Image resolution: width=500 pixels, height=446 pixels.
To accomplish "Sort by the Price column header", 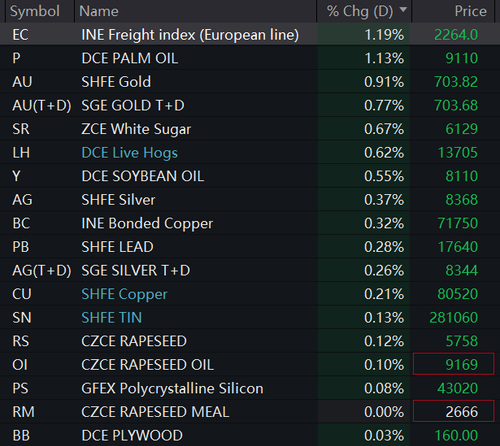I will [x=470, y=11].
